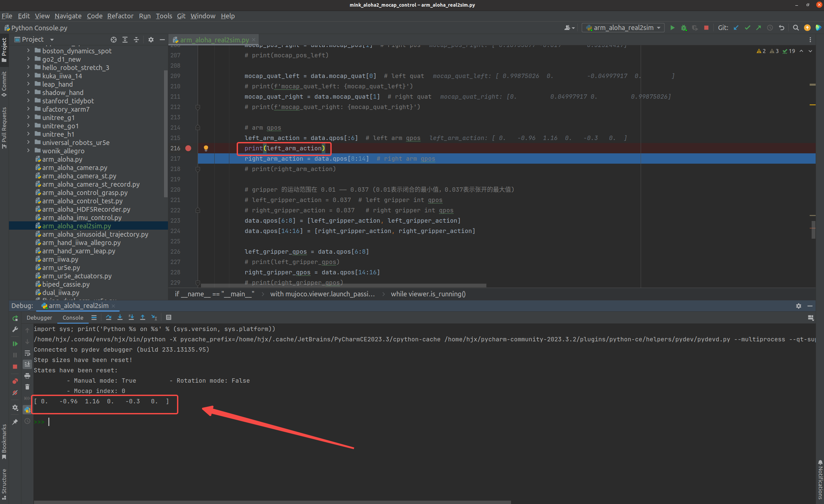The width and height of the screenshot is (824, 504).
Task: Click the Rerun arm_aloha_real2sim icon
Action: (x=15, y=318)
